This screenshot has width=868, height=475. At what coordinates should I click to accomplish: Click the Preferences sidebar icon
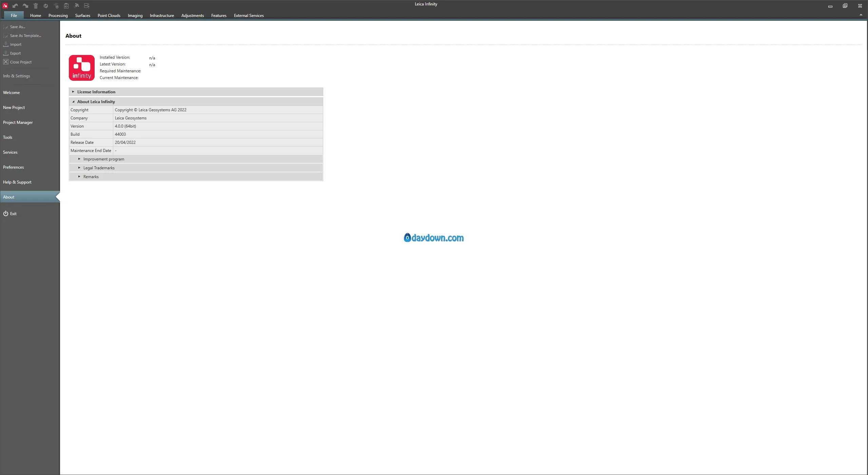coord(13,167)
